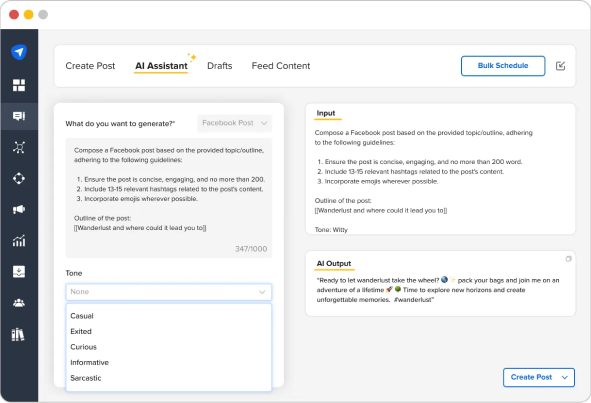The width and height of the screenshot is (591, 403).
Task: Click the Bulk Schedule button
Action: pos(503,66)
